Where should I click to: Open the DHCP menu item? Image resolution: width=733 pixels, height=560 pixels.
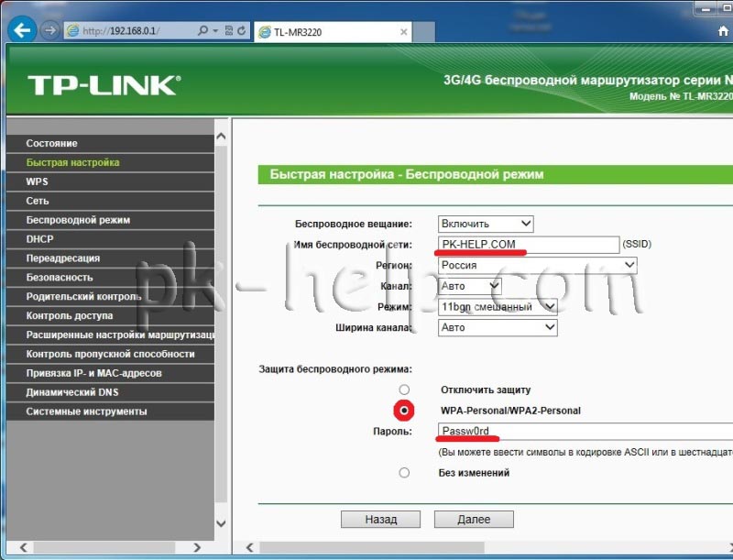point(110,239)
